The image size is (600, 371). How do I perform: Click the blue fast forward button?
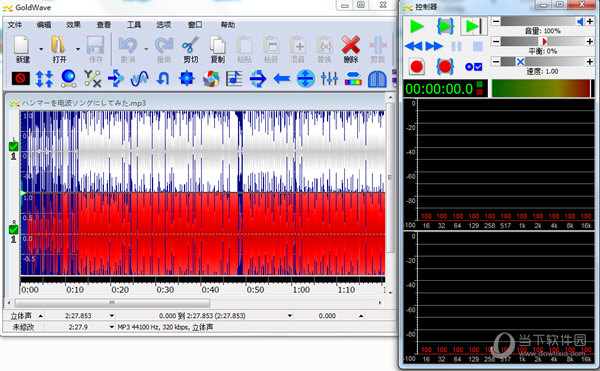tap(434, 46)
